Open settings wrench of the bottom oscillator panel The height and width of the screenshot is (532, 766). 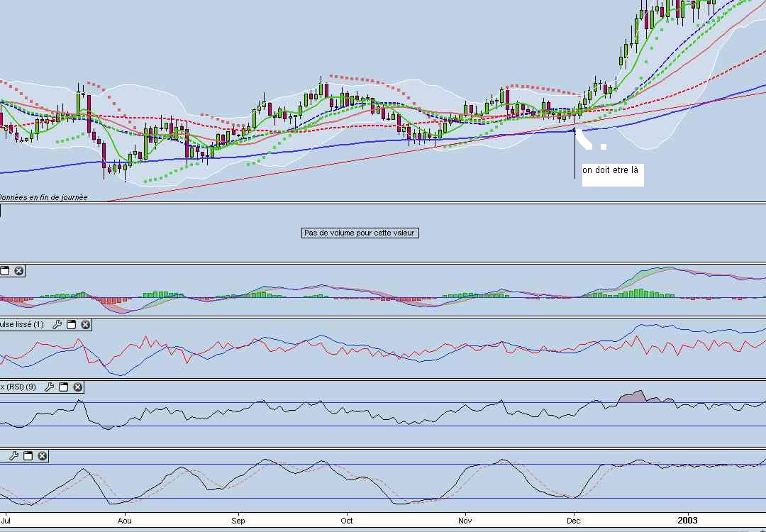click(x=13, y=455)
